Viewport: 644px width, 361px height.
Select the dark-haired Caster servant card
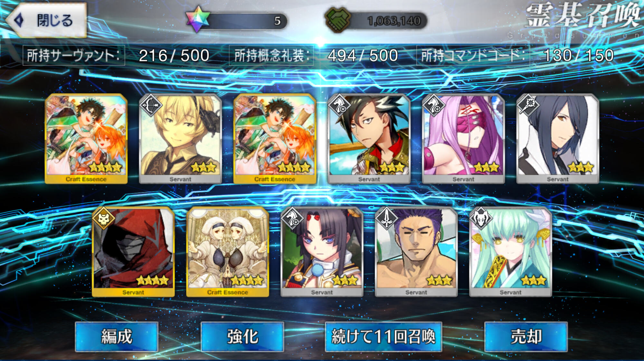tap(558, 139)
